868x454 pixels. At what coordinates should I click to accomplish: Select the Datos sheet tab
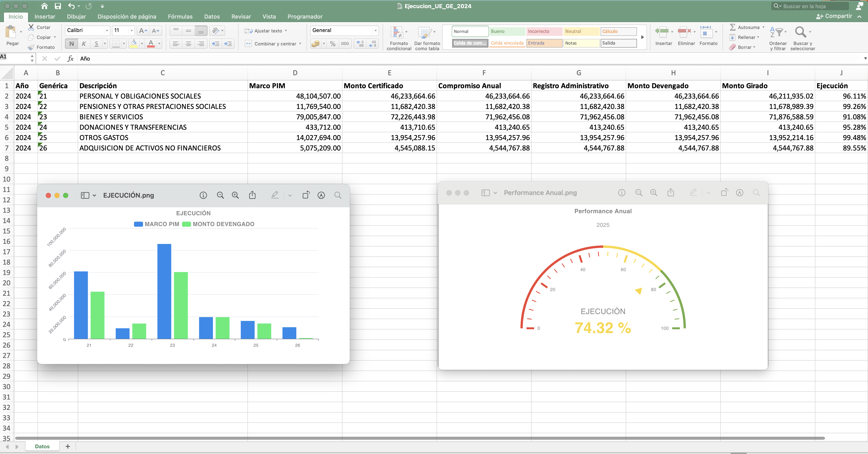tap(42, 446)
